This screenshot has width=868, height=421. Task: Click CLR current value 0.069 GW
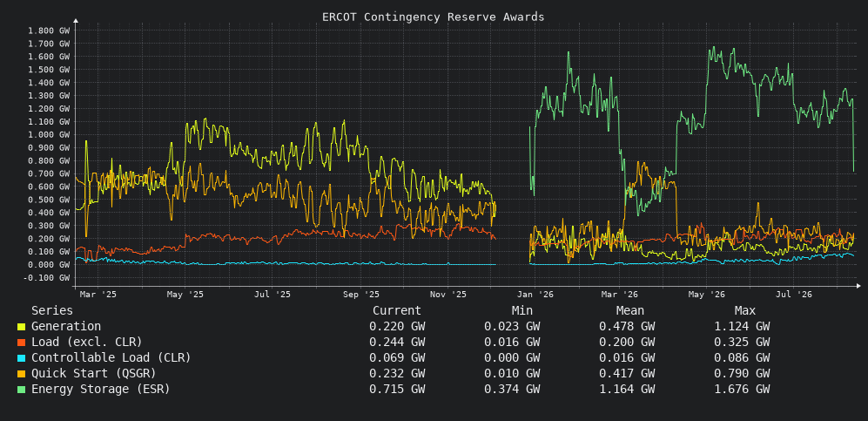pos(397,358)
